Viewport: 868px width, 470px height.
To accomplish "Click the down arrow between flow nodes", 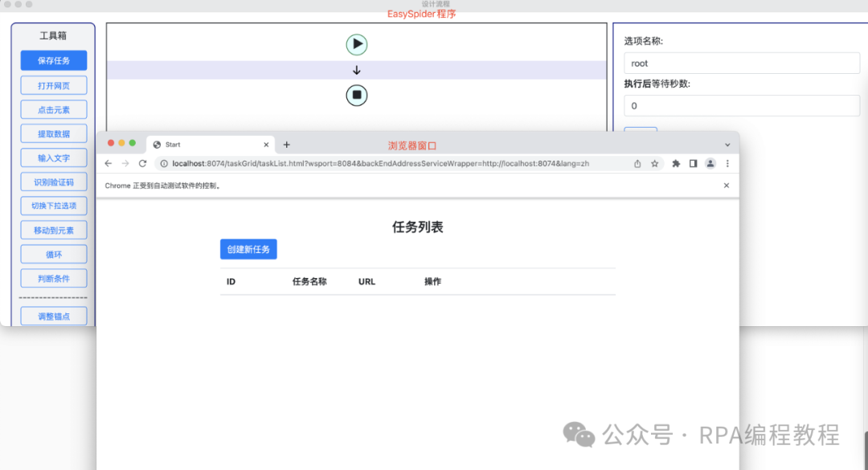I will click(x=357, y=71).
